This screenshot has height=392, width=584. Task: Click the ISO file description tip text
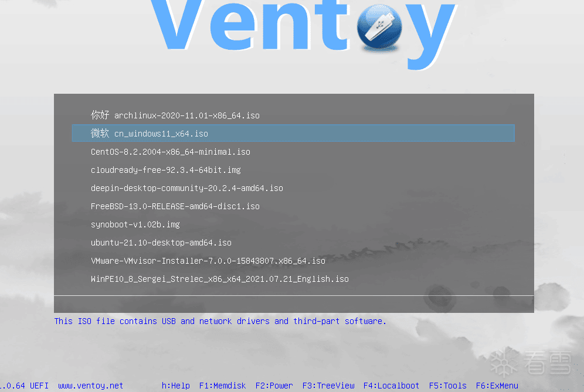[x=220, y=321]
